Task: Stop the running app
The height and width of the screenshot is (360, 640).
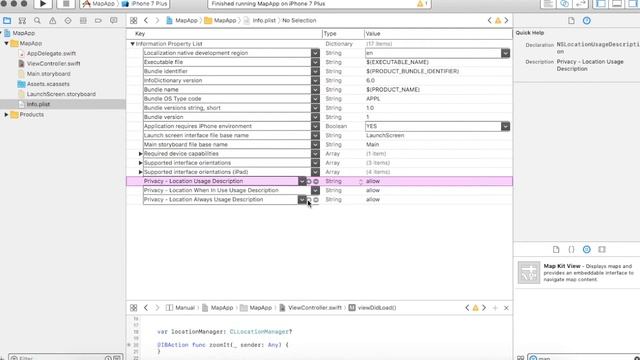Action: (x=66, y=4)
